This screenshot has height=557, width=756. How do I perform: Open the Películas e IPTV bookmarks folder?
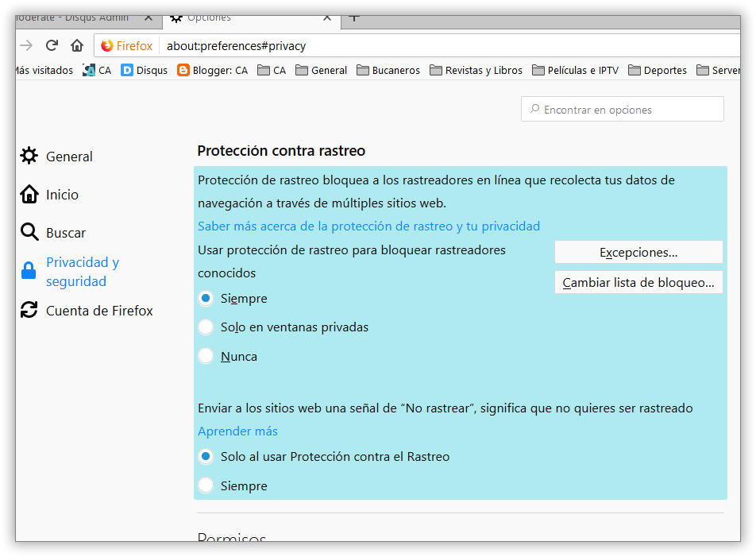pyautogui.click(x=575, y=71)
